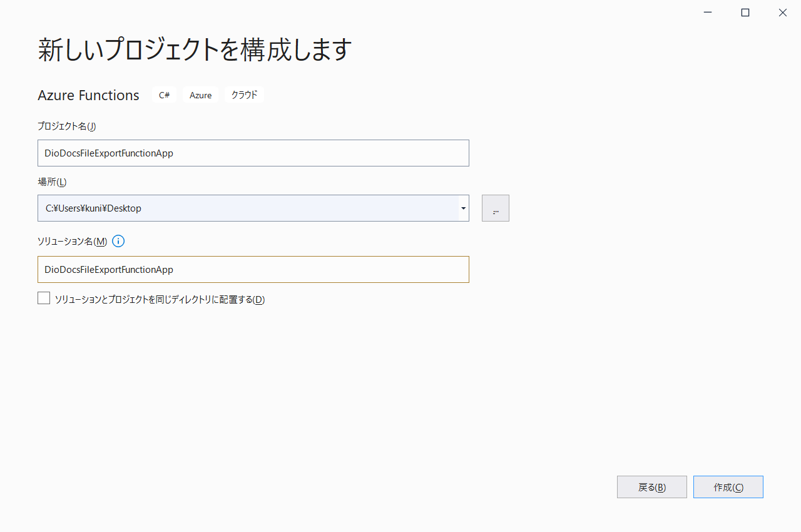Click the 戻る(B) back button
Image resolution: width=801 pixels, height=532 pixels.
click(652, 487)
